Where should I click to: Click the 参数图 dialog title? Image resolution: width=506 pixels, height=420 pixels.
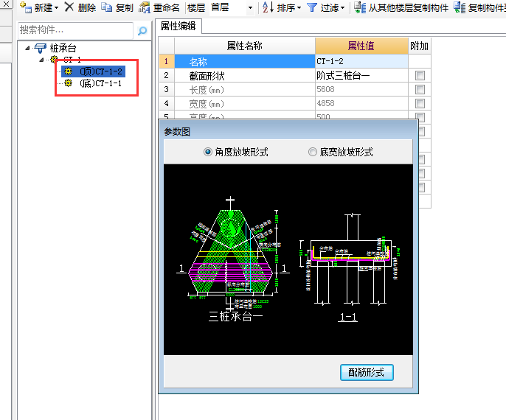(x=177, y=131)
